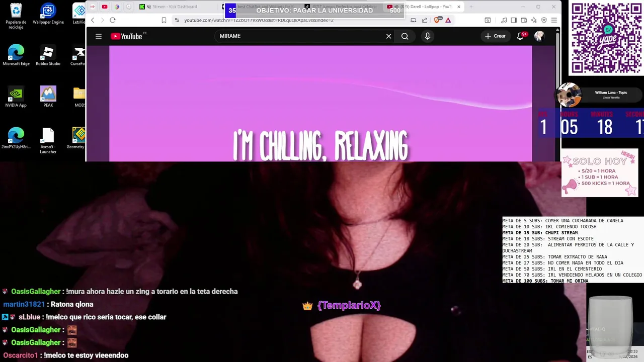Open Brave Rewards triangle icon

[x=448, y=20]
